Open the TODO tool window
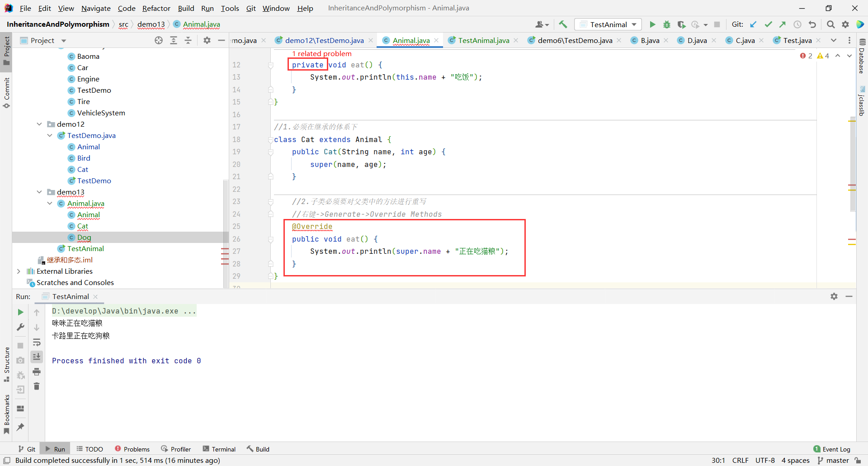Screen dimensions: 868x466 [90, 449]
